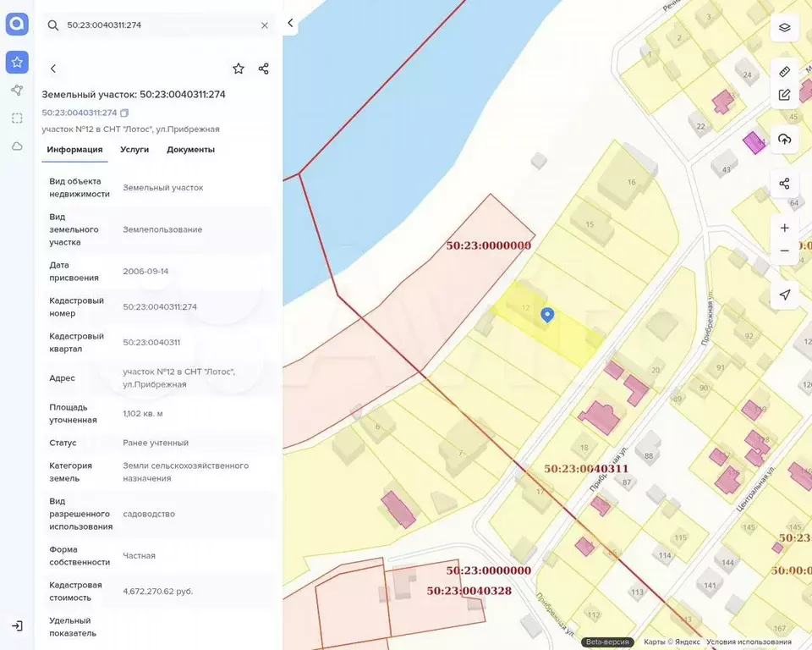Image resolution: width=812 pixels, height=650 pixels.
Task: Open the 50:23:0040311:274 link below title
Action: [x=80, y=113]
